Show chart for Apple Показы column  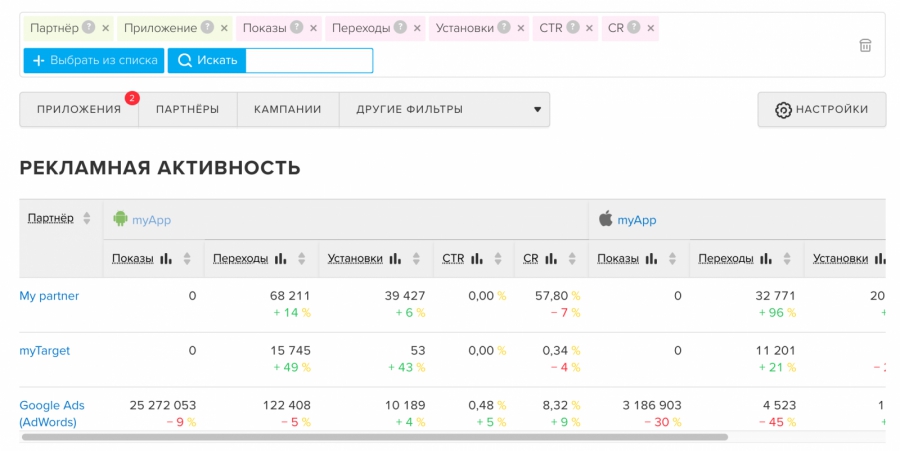(x=651, y=259)
